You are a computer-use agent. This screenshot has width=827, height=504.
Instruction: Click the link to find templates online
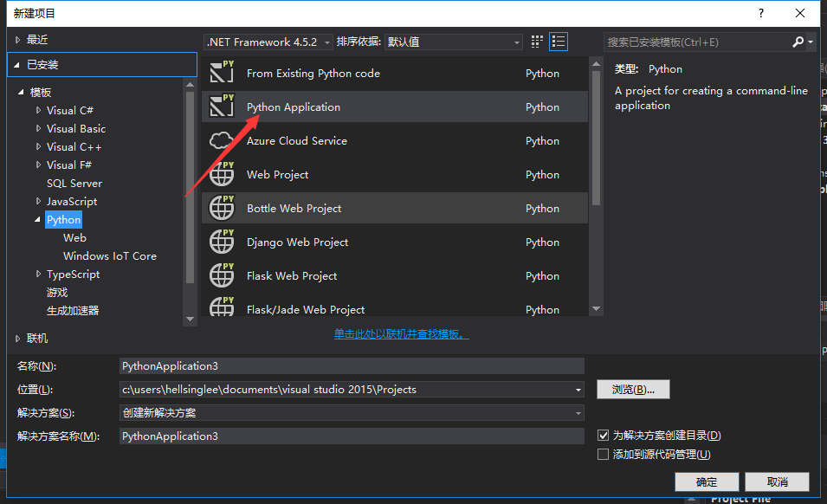point(401,333)
